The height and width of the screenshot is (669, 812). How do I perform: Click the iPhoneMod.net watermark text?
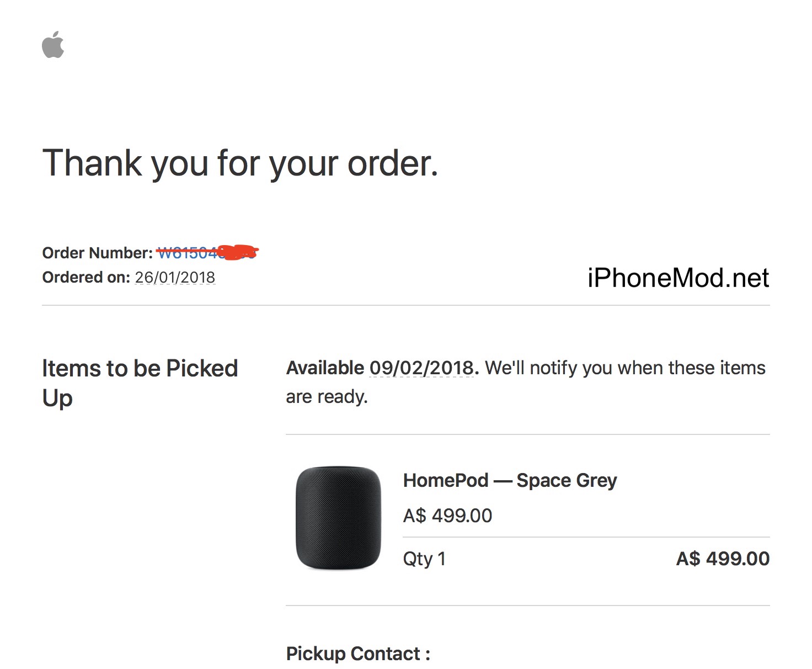677,278
